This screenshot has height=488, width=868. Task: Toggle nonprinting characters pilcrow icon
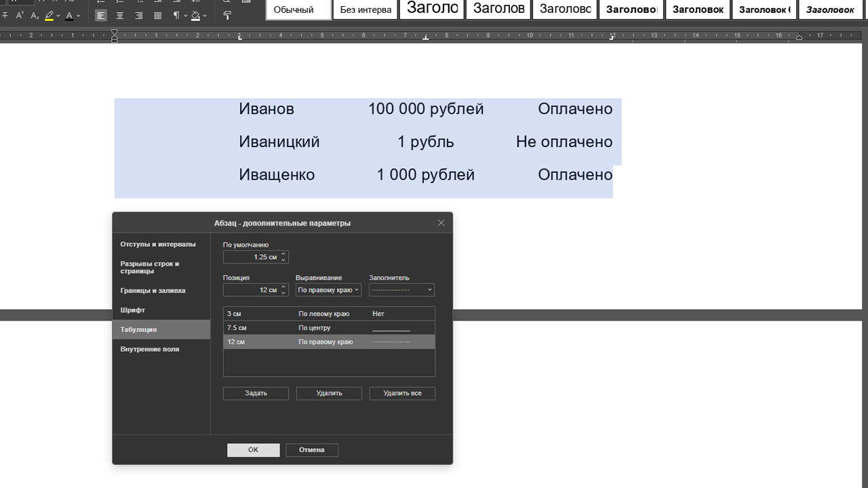coord(176,15)
